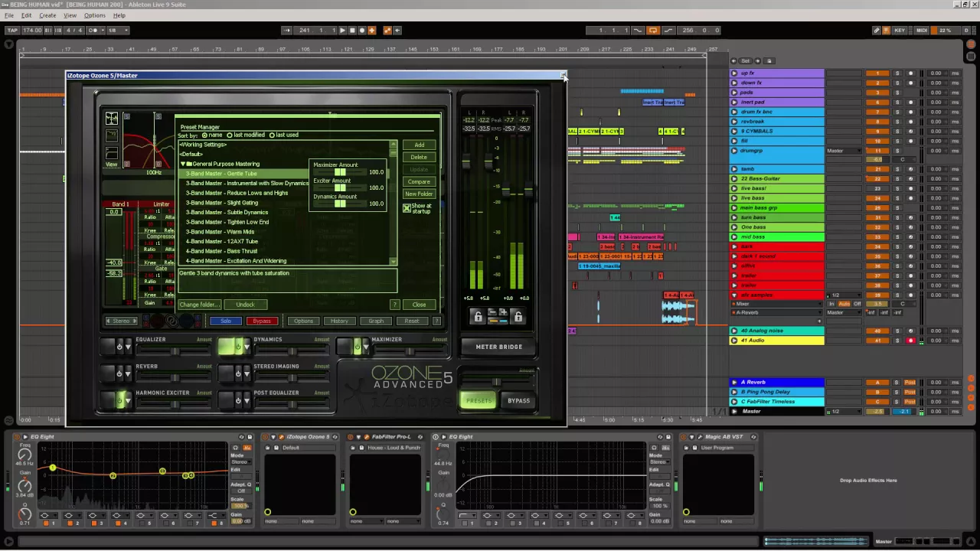Open the Maximizer module preset dropdown arrow
This screenshot has height=551, width=980.
click(365, 347)
